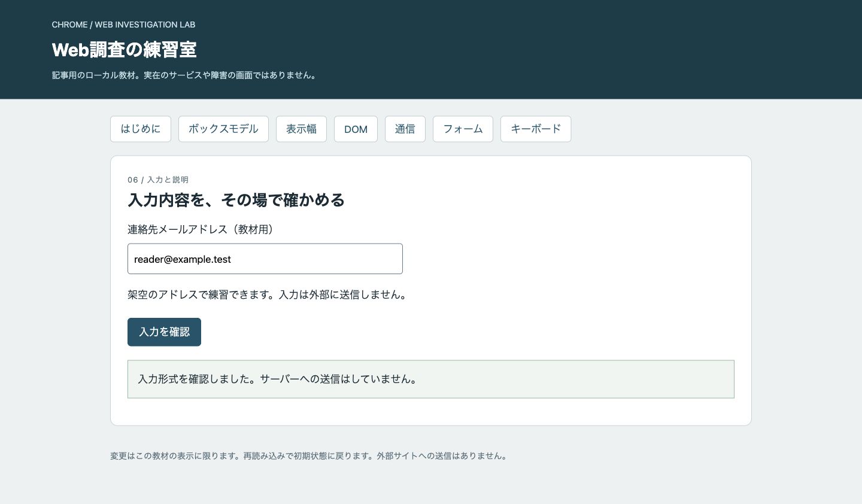Click the heading 入力内容を、その場で確かめる

[236, 199]
